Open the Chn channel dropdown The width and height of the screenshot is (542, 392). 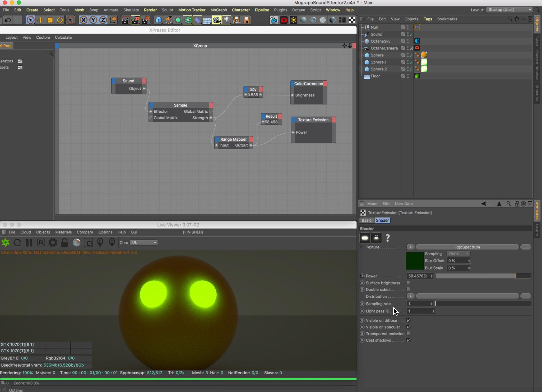click(x=144, y=242)
